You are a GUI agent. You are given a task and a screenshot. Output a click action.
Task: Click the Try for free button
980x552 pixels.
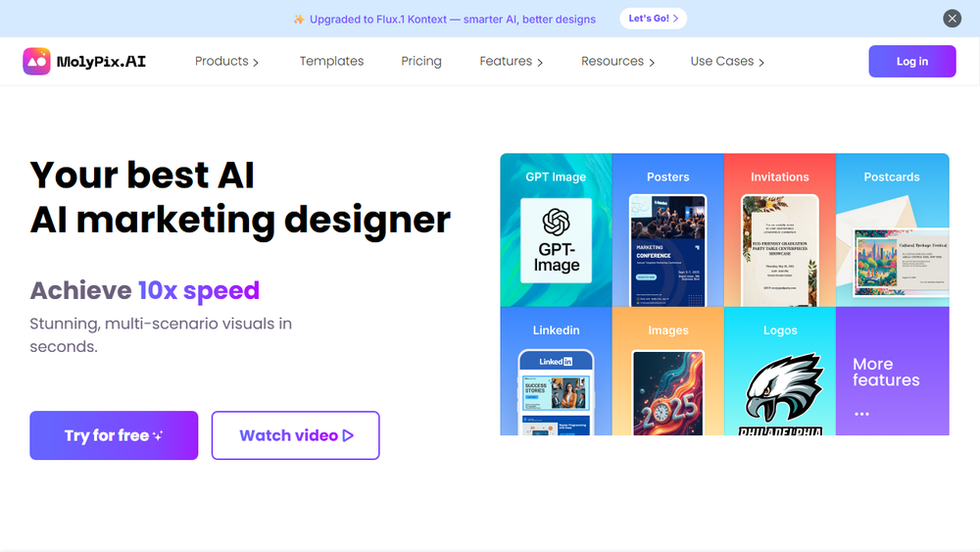(x=114, y=435)
